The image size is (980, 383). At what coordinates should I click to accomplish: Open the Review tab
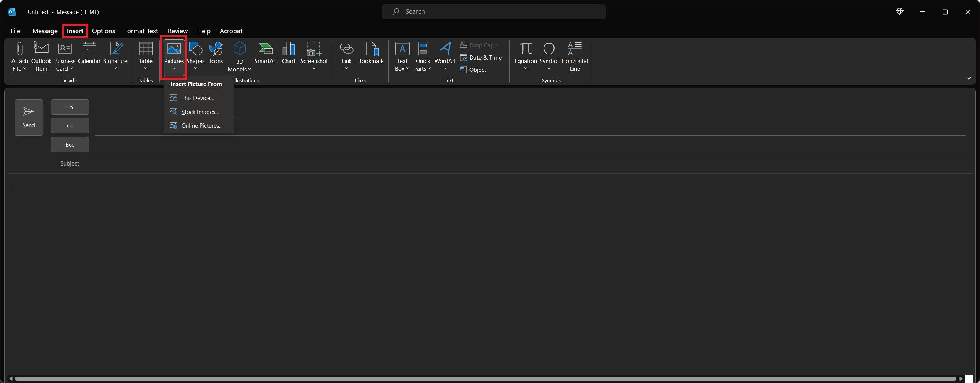click(x=178, y=31)
